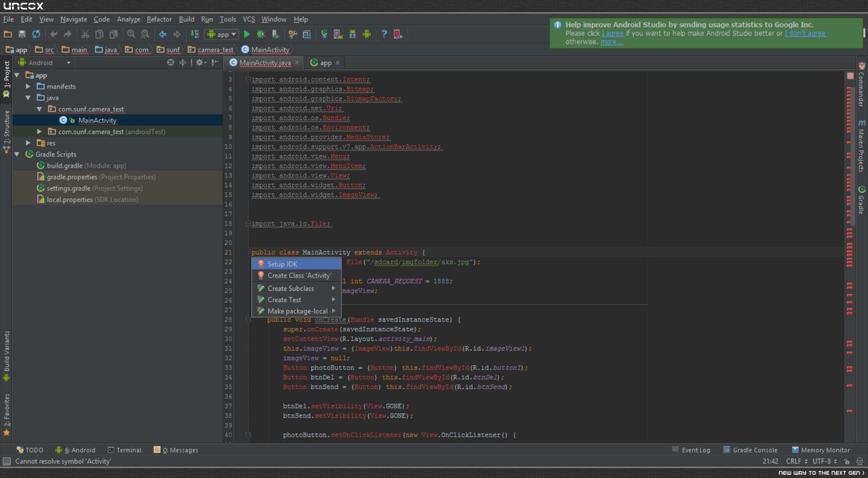Click the 'I agree' link
The height and width of the screenshot is (478, 868).
613,33
